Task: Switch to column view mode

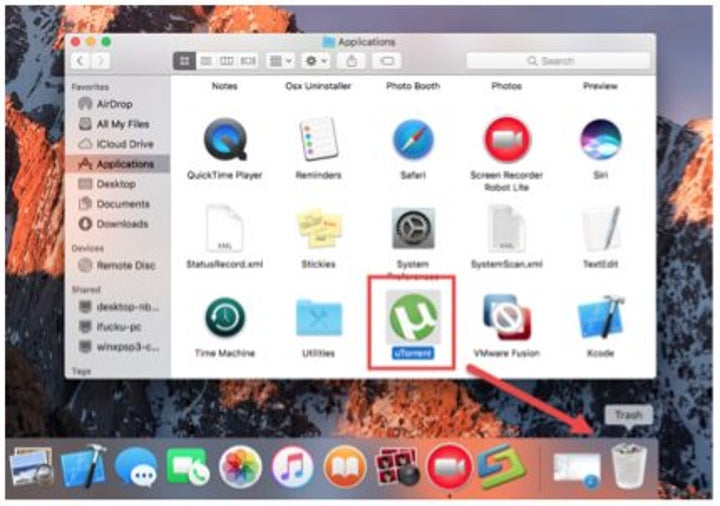Action: tap(227, 61)
